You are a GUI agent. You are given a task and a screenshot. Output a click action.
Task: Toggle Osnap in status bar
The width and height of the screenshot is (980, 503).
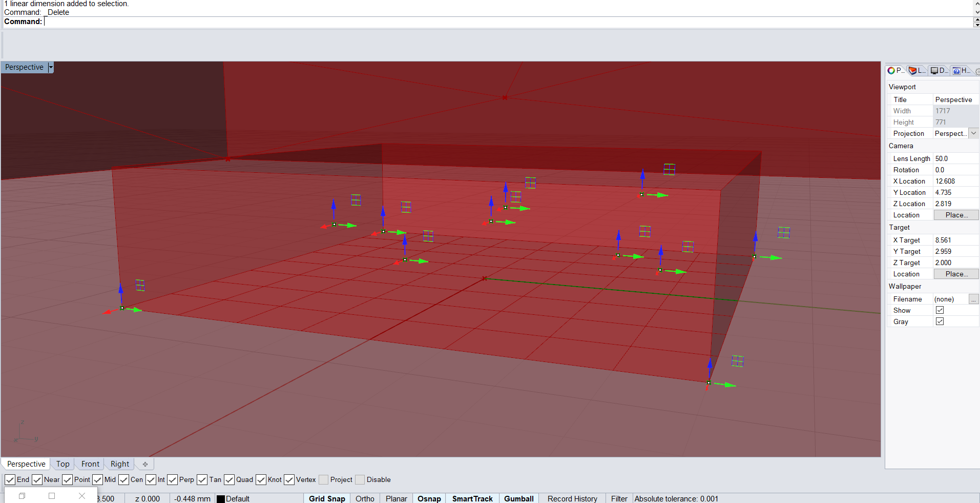click(429, 498)
